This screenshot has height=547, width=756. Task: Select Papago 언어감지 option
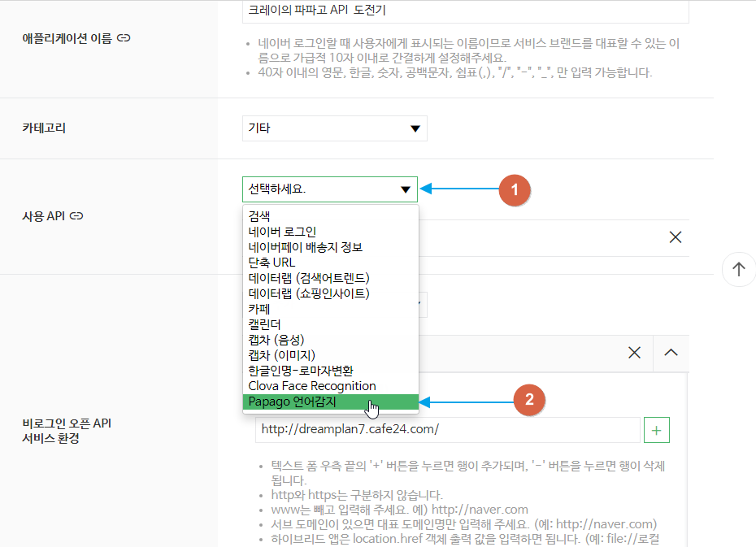click(330, 402)
